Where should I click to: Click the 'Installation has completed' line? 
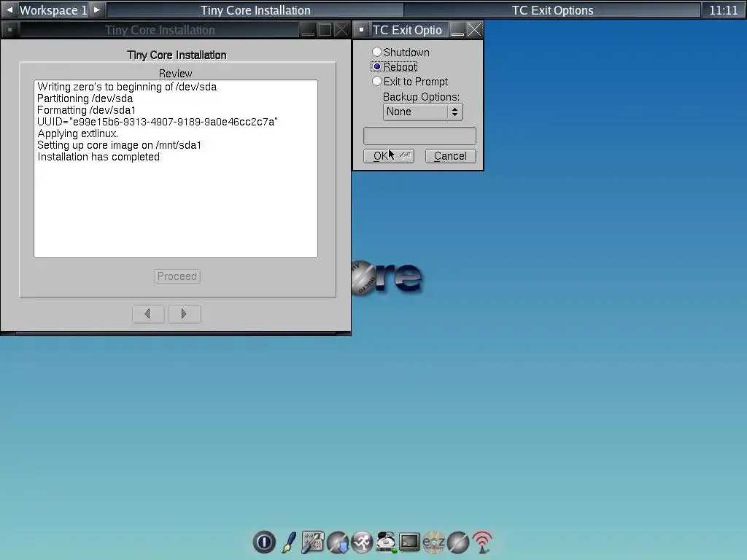(x=98, y=157)
